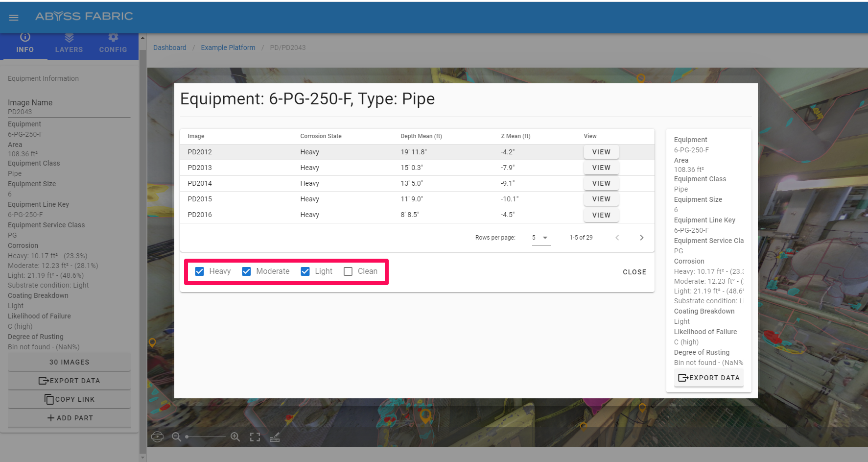Image resolution: width=868 pixels, height=462 pixels.
Task: Go to previous page of images table
Action: point(617,238)
